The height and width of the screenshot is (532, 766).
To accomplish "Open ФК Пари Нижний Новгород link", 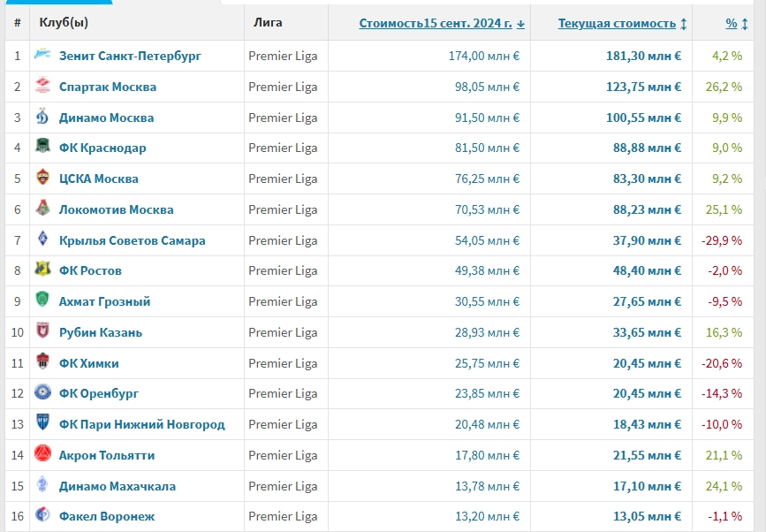I will pos(142,424).
